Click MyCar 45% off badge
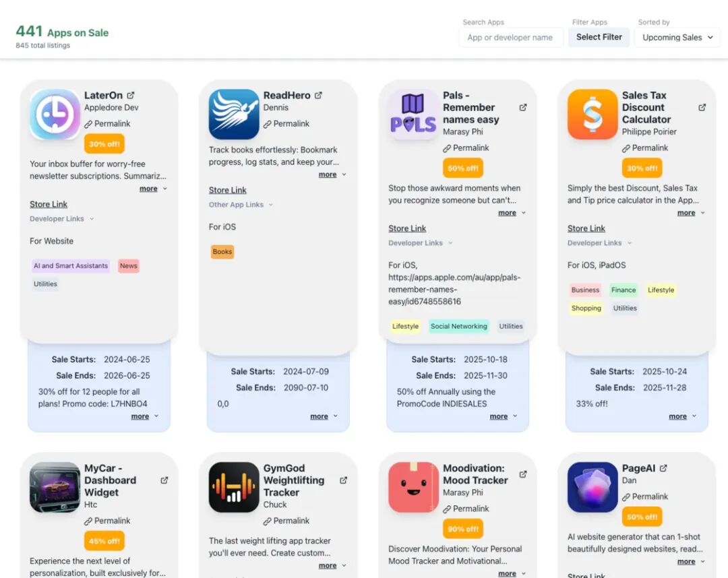 tap(104, 541)
